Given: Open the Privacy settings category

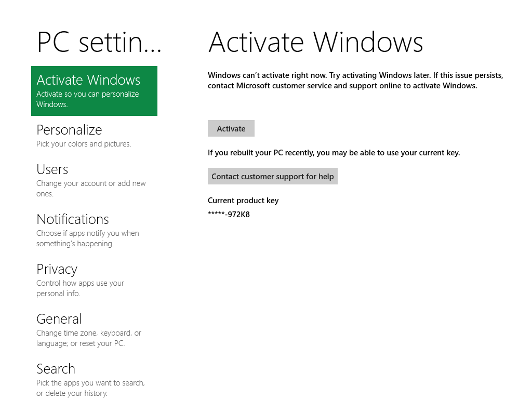Looking at the screenshot, I should (x=94, y=280).
